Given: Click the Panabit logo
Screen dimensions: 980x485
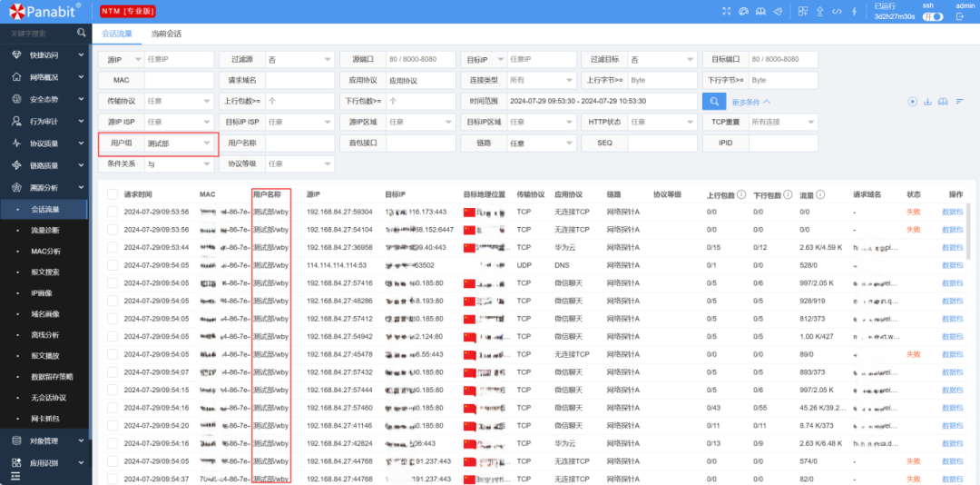Looking at the screenshot, I should coord(45,11).
